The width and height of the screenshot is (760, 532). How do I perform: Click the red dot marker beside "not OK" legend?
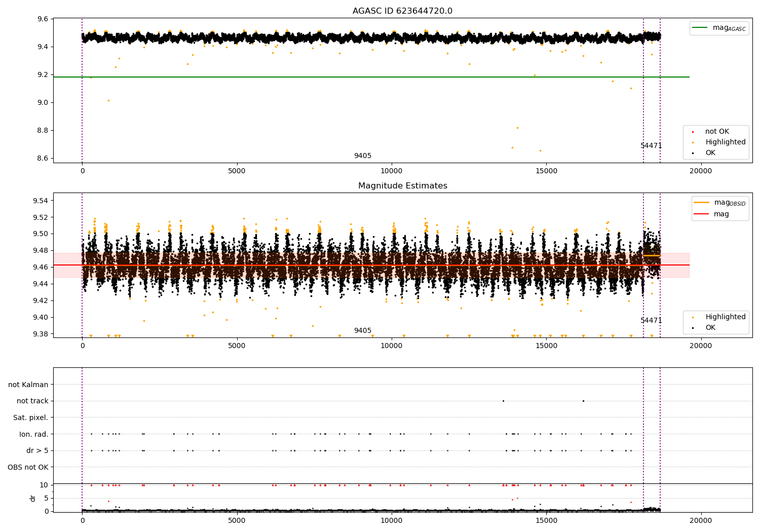tap(693, 132)
